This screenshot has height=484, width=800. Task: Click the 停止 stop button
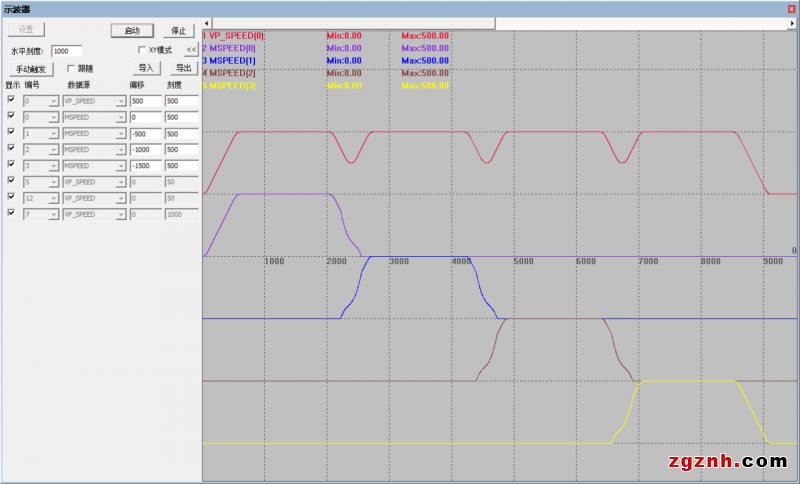coord(179,31)
